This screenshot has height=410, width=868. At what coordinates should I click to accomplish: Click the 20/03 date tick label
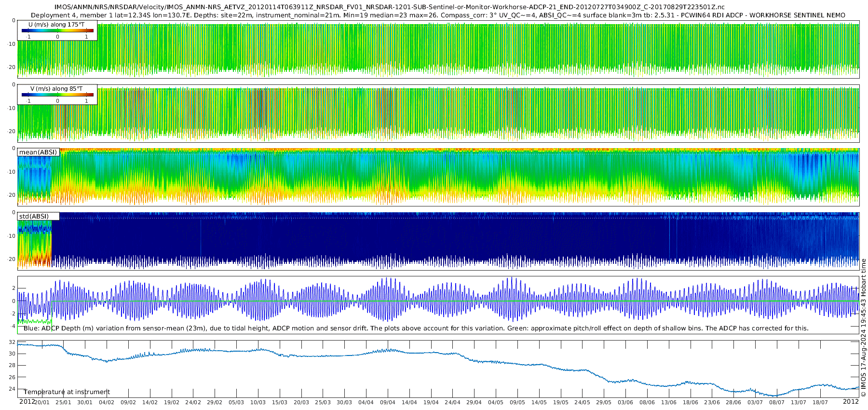point(301,402)
